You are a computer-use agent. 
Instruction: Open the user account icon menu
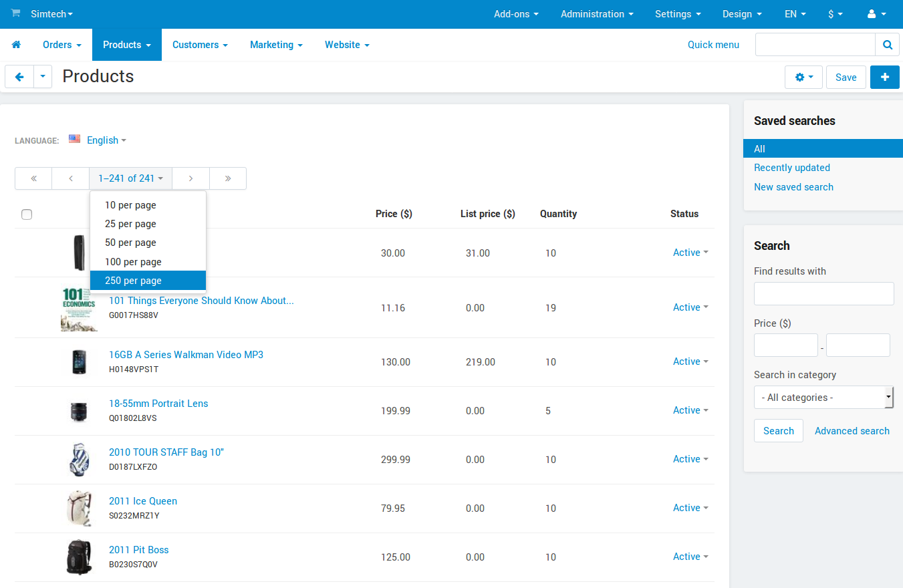tap(875, 14)
